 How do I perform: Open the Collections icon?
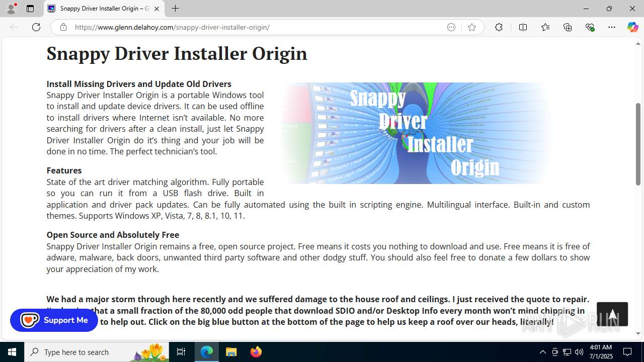click(568, 27)
